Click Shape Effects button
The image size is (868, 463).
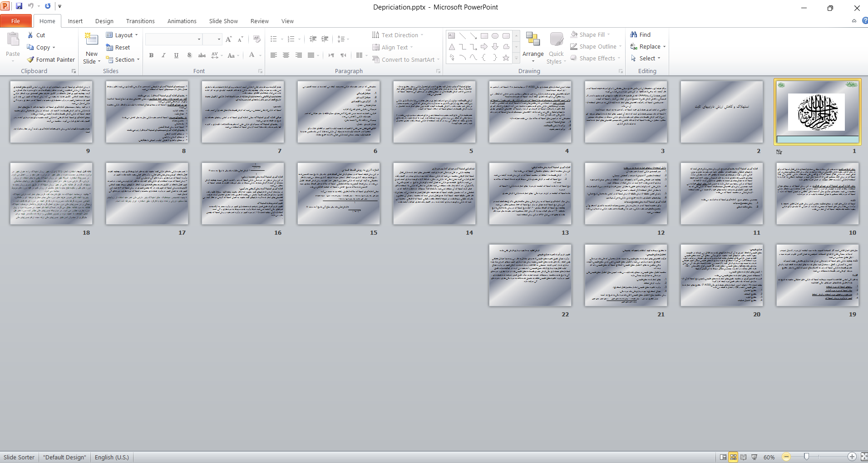coord(595,58)
